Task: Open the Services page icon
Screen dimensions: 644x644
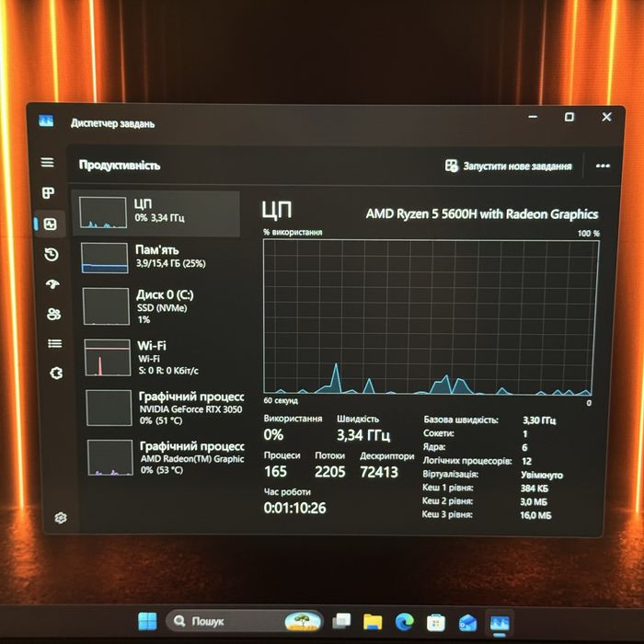Action: pos(56,373)
